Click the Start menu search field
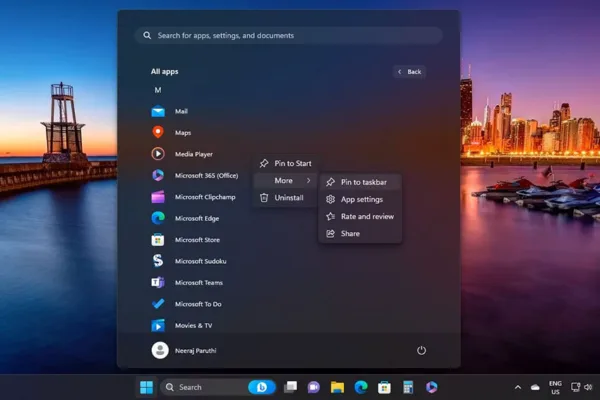This screenshot has height=400, width=600. point(289,36)
